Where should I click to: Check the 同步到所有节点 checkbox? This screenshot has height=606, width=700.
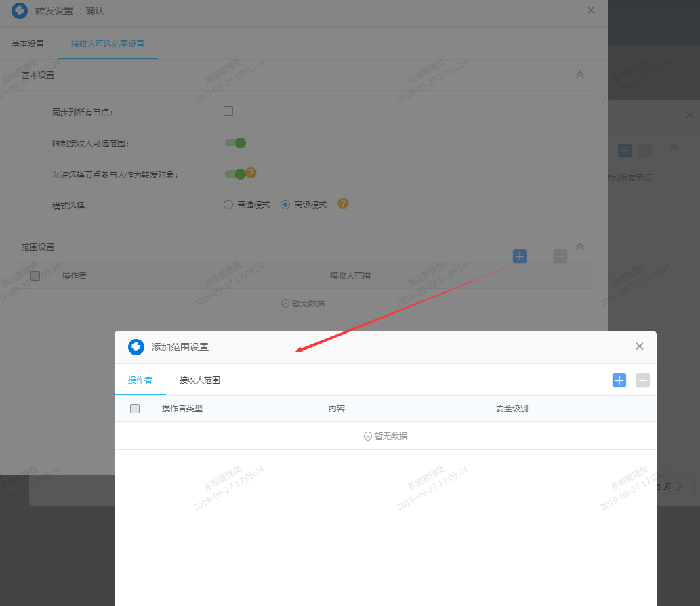(228, 111)
